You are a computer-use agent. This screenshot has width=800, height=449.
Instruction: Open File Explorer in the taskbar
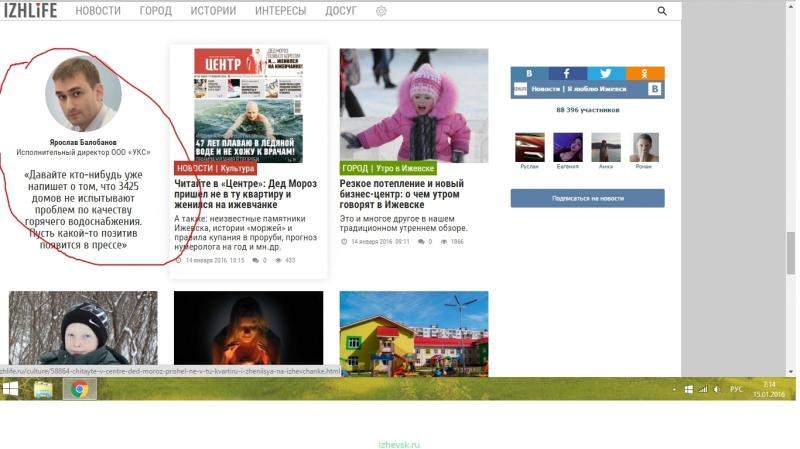(x=44, y=389)
